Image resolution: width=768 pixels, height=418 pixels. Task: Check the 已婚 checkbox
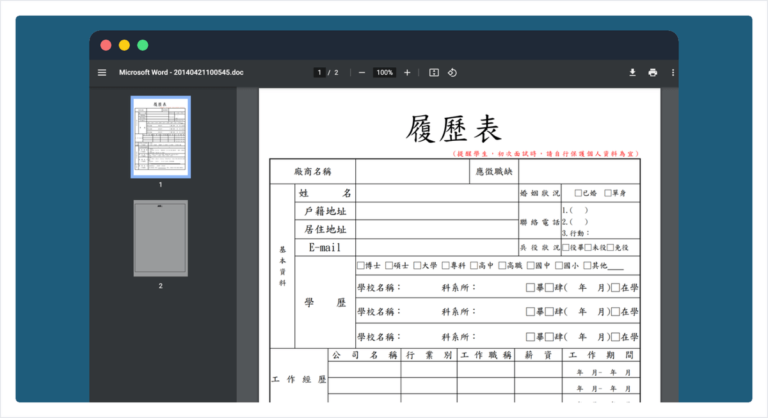(x=578, y=193)
